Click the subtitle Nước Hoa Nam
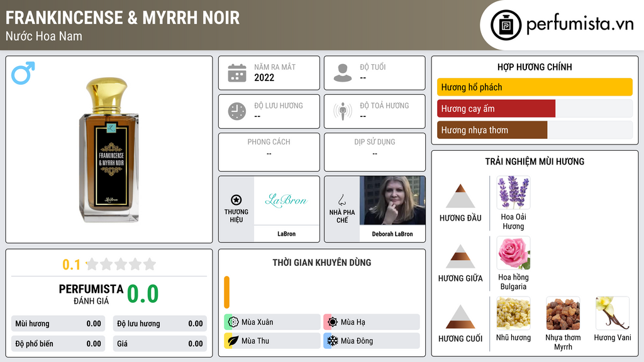Screen dimensions: 644x362 click(44, 36)
